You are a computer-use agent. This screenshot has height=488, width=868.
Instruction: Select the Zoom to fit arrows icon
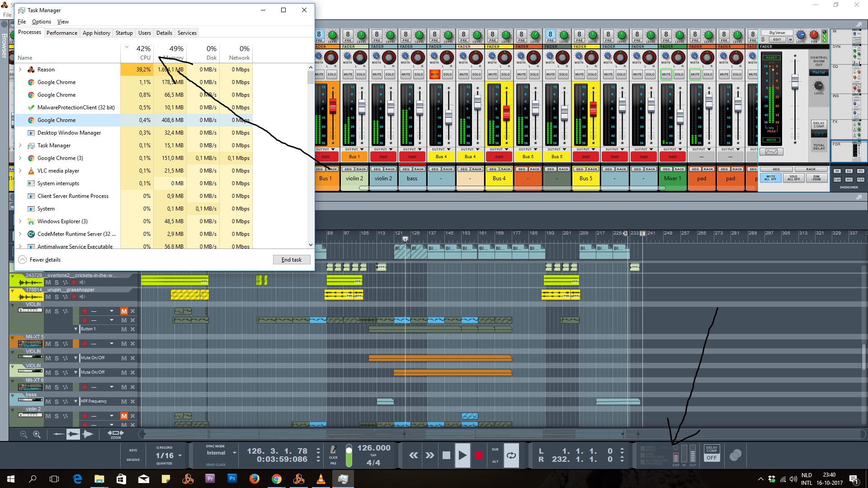click(116, 434)
